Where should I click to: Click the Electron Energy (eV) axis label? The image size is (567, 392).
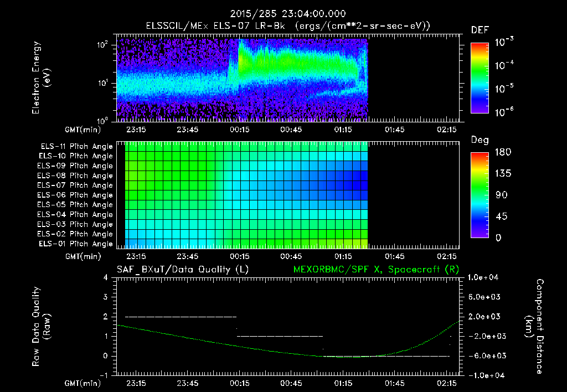click(x=41, y=78)
